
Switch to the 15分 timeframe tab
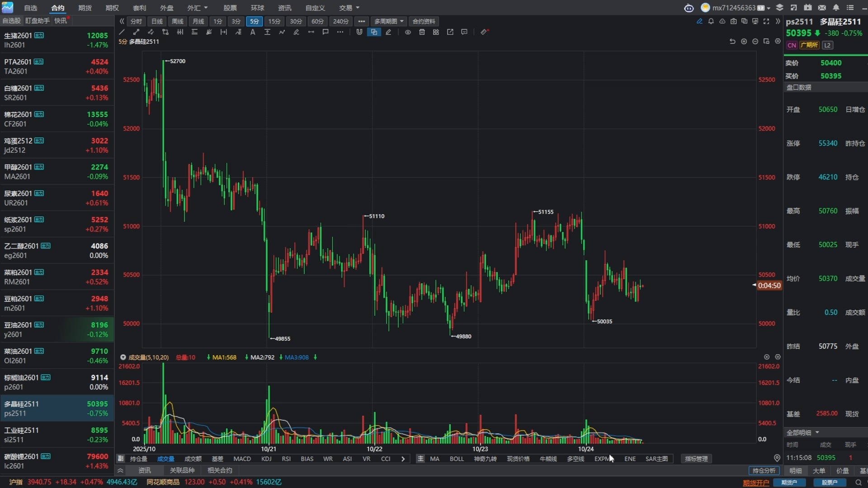pos(274,21)
